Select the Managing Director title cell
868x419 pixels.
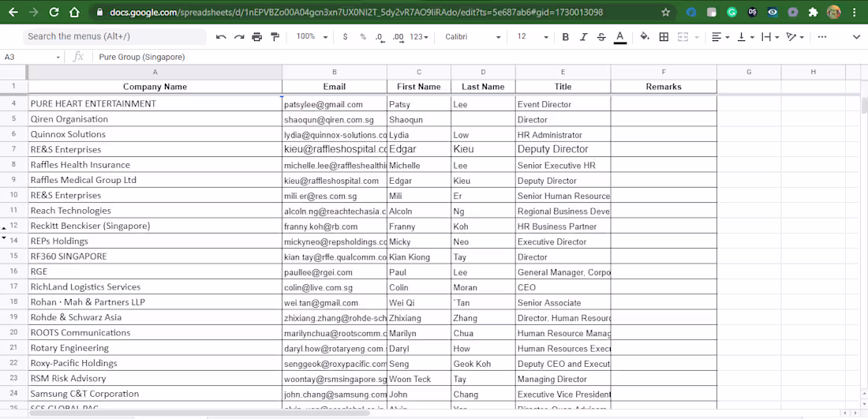(563, 379)
